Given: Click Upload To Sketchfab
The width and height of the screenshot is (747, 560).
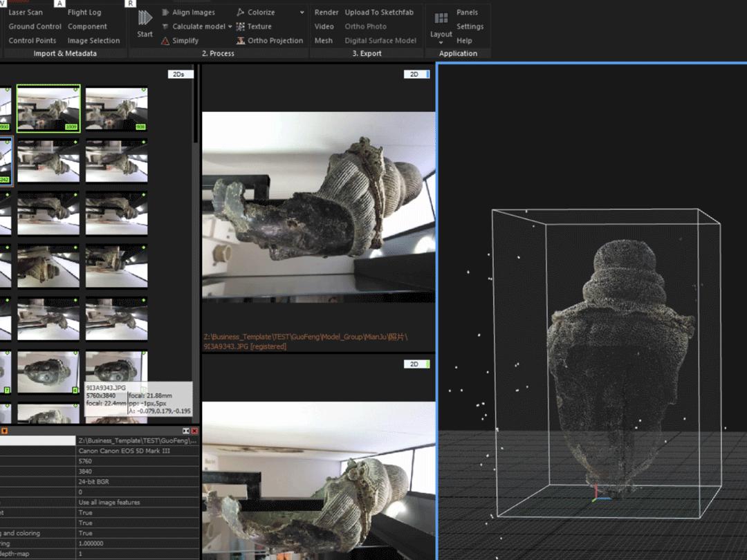Looking at the screenshot, I should click(x=379, y=12).
